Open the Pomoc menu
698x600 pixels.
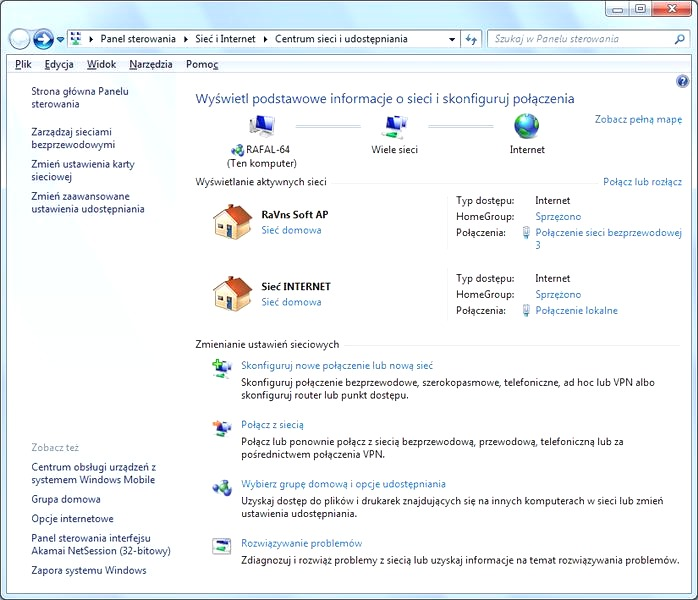(202, 65)
